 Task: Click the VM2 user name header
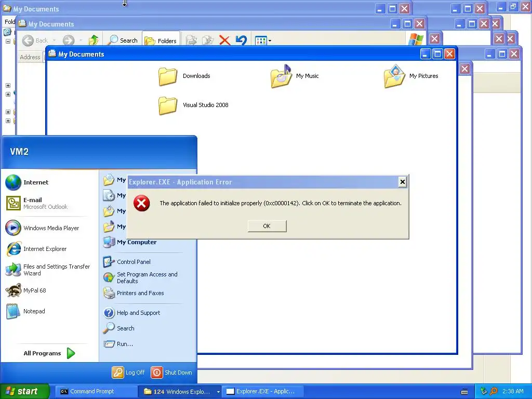click(19, 152)
